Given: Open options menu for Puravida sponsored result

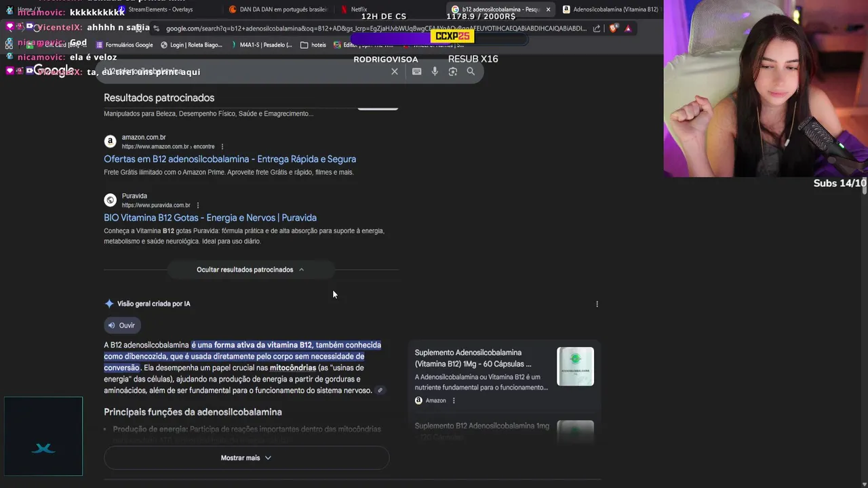Looking at the screenshot, I should tap(197, 205).
